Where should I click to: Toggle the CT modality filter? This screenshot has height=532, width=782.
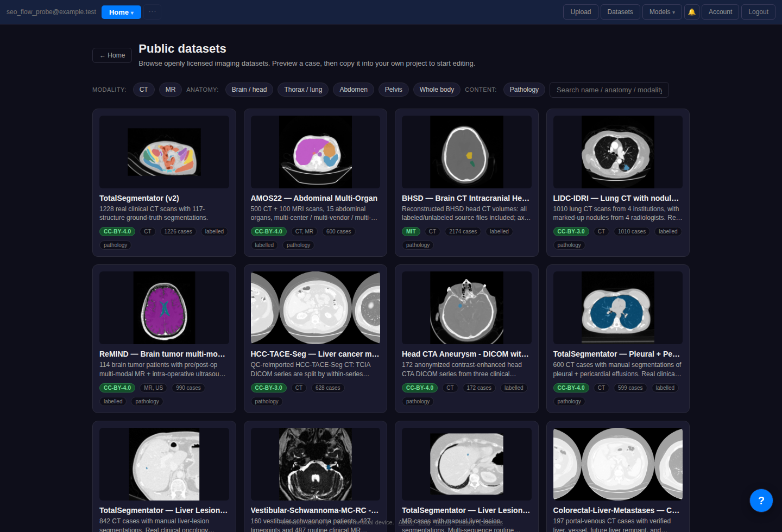tap(144, 90)
